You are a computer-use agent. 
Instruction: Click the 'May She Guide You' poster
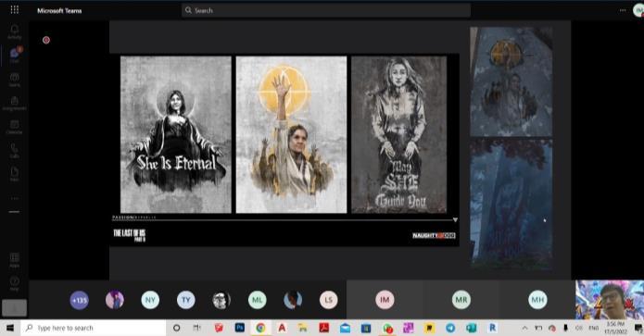[398, 134]
